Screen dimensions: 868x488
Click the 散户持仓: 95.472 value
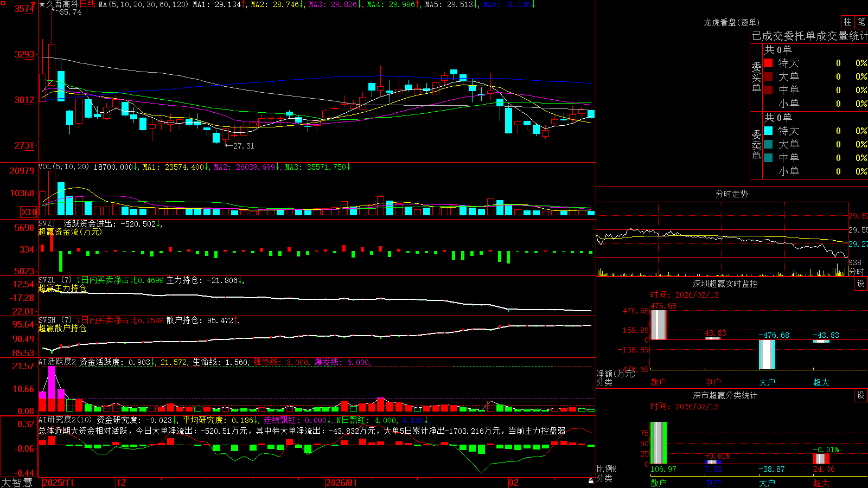pyautogui.click(x=200, y=320)
